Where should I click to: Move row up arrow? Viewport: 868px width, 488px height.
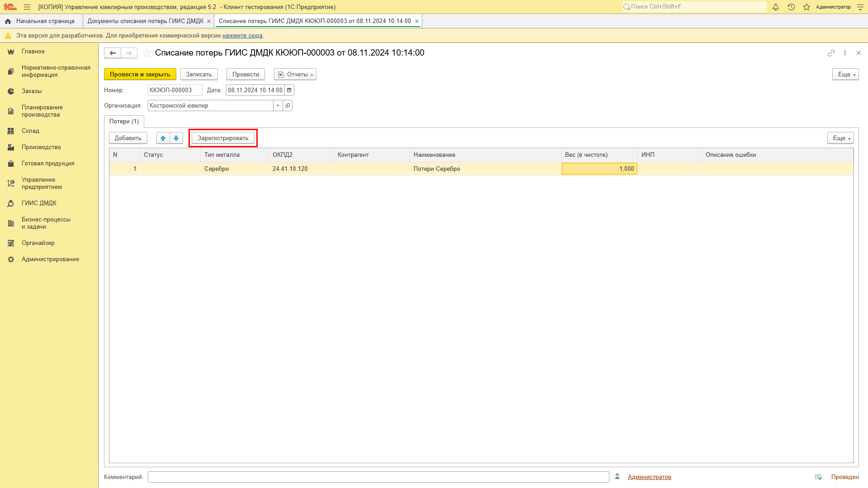pos(163,138)
